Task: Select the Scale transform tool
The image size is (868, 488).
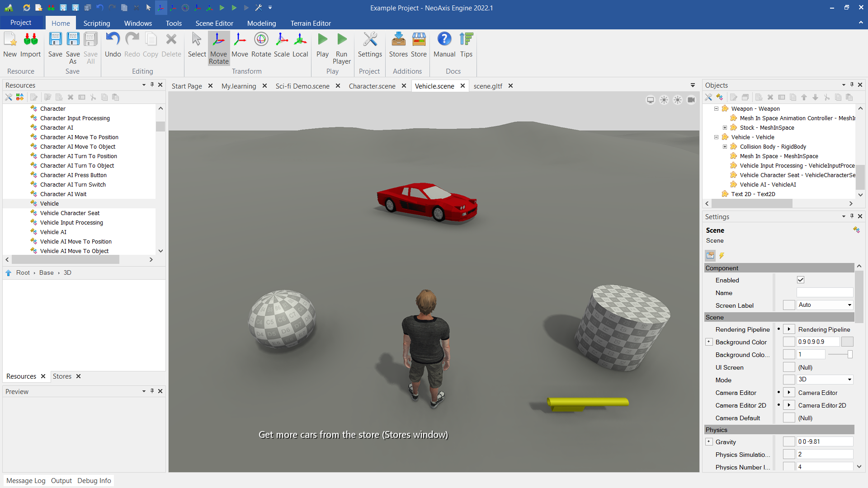Action: [x=281, y=45]
